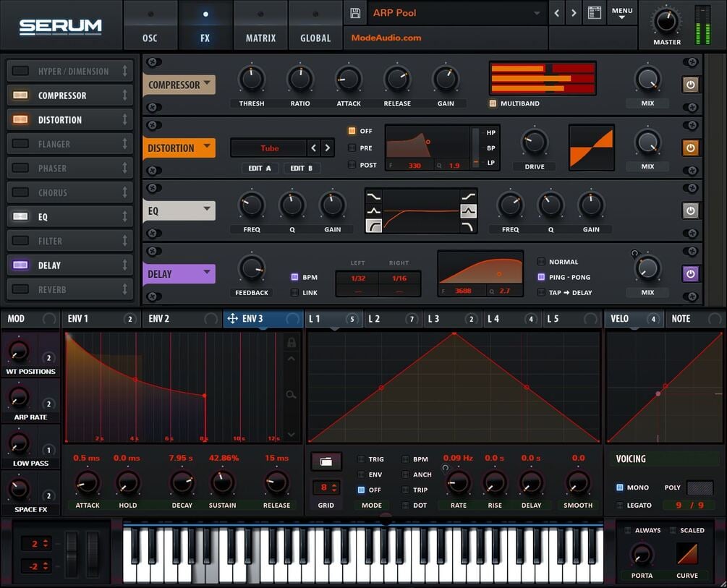The image size is (727, 588).
Task: Choose the EQ high shelf shape icon
Action: pos(468,197)
